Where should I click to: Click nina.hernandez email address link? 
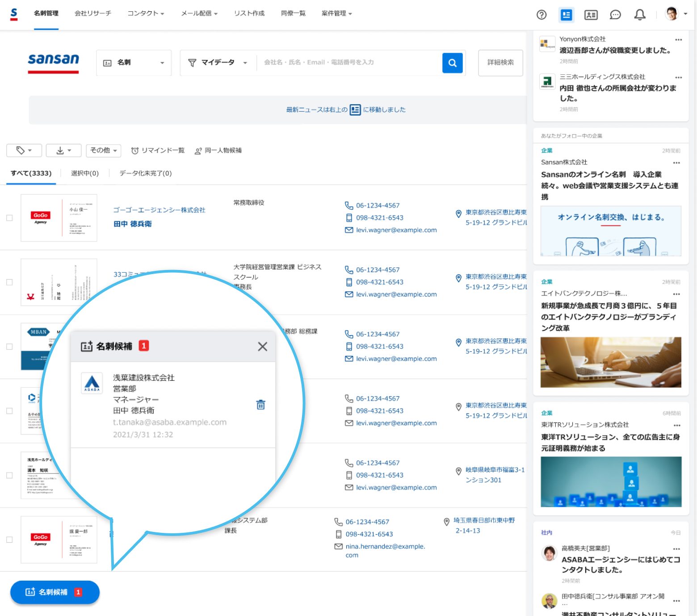point(385,551)
